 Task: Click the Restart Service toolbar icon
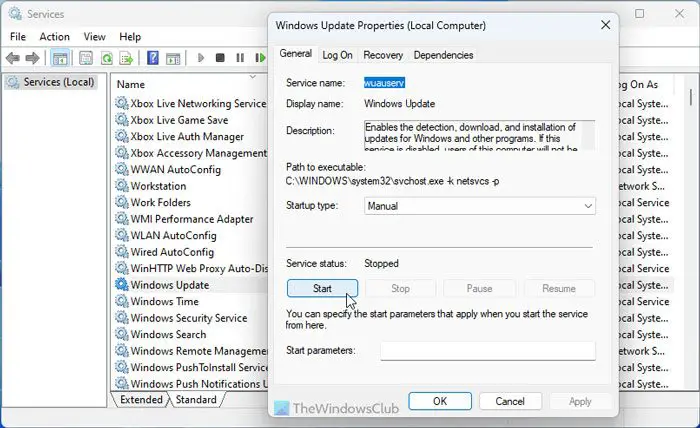pyautogui.click(x=260, y=58)
